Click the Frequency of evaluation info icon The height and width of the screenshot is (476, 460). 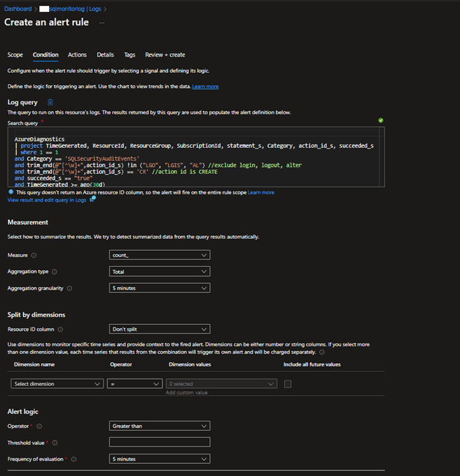point(74,459)
